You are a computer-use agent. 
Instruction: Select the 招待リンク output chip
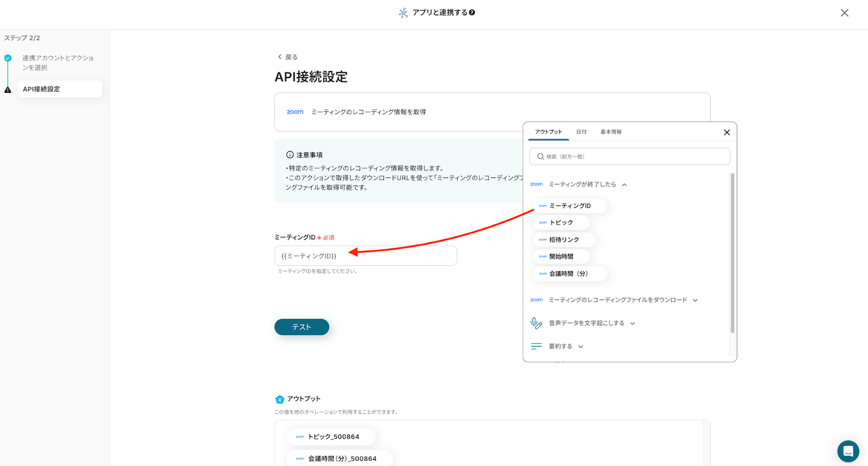(x=564, y=240)
